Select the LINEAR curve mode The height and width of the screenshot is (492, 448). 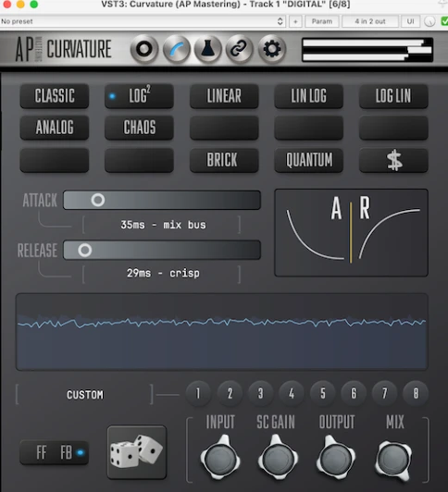click(224, 95)
